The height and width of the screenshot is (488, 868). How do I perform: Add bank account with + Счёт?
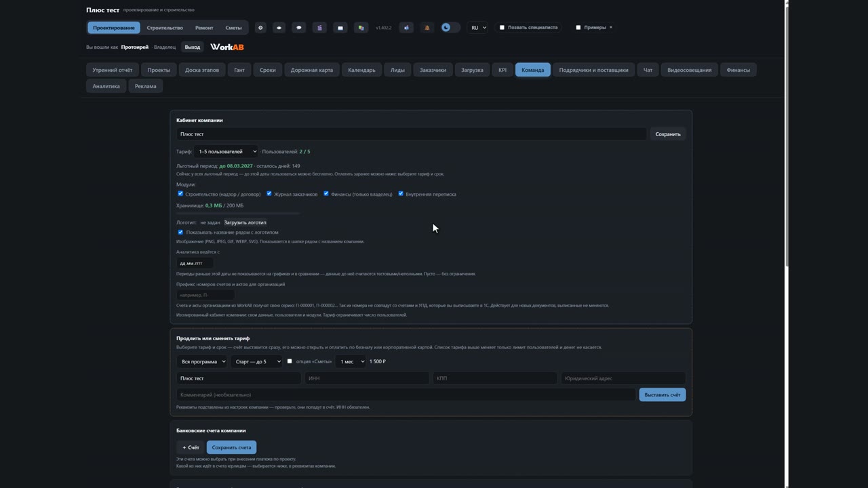(x=191, y=447)
